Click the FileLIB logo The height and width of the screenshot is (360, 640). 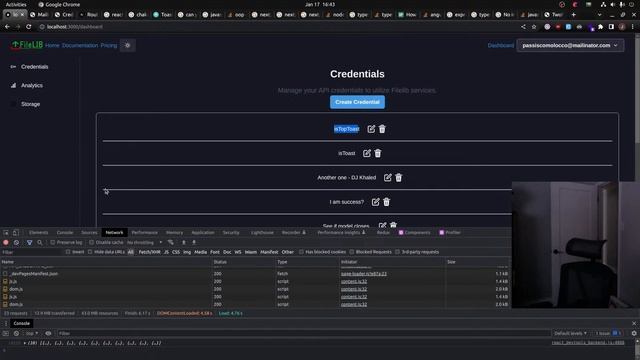point(27,45)
